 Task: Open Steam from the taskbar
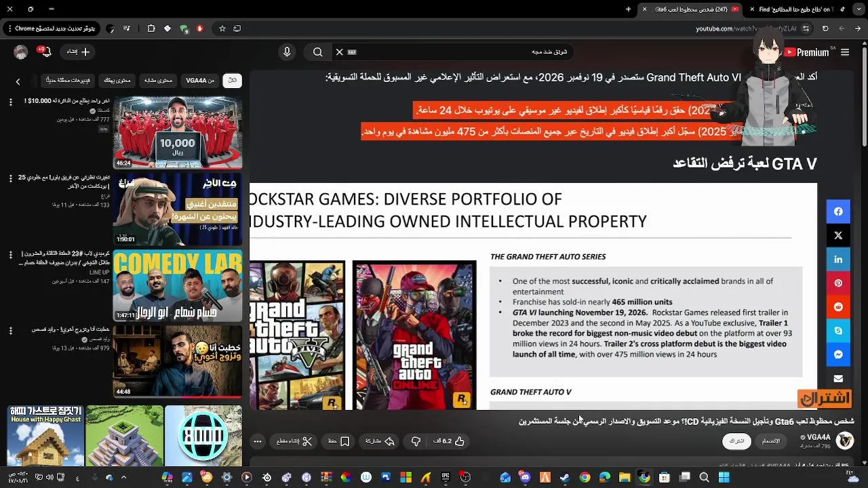(x=565, y=478)
